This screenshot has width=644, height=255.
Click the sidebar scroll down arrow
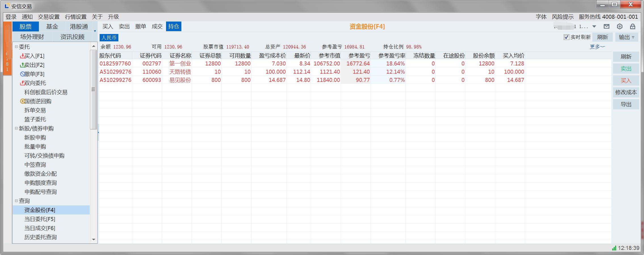(94, 240)
